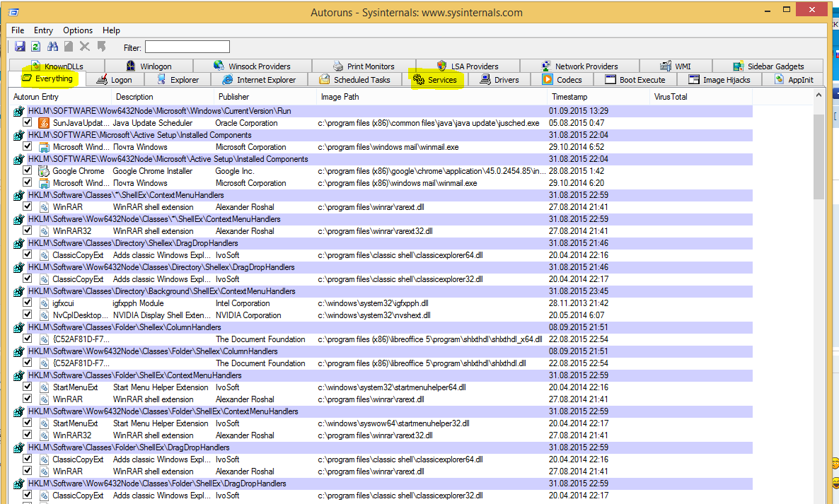Sort by VirusTotal column header
Screen dimensions: 839x504
tap(702, 97)
